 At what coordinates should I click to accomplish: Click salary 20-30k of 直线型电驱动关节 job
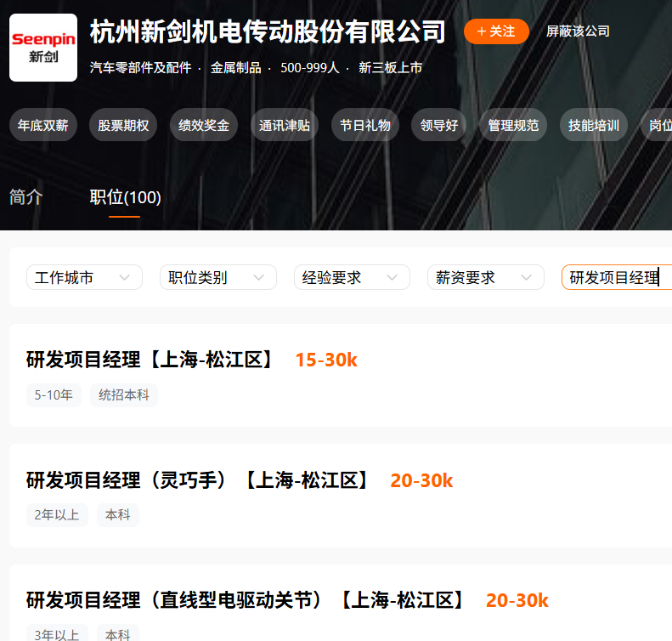tap(517, 601)
